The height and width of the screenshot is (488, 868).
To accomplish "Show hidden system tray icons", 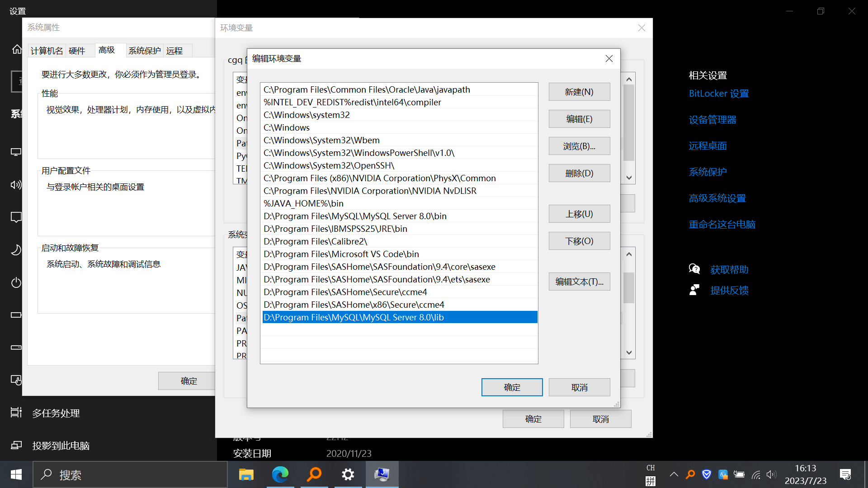I will coord(674,474).
